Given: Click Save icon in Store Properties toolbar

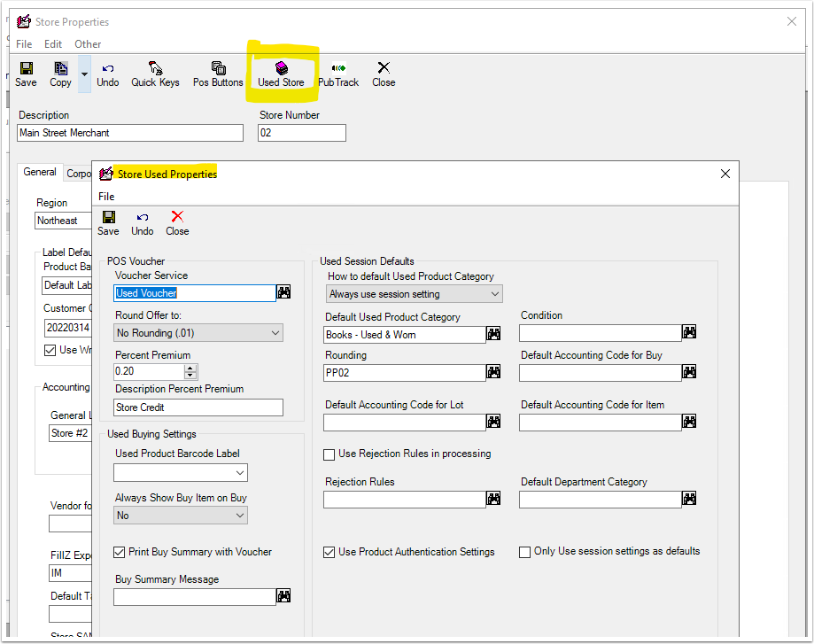Looking at the screenshot, I should pos(26,74).
